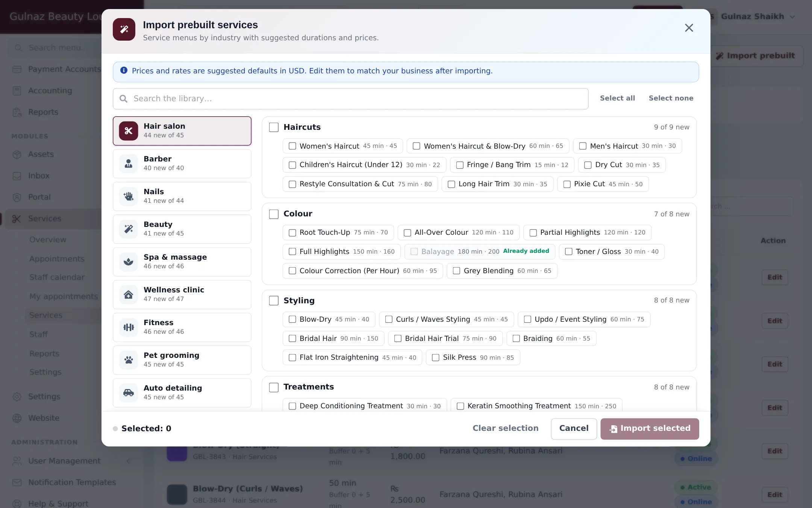This screenshot has width=812, height=508.
Task: Close the Import prebuilt services dialog
Action: click(689, 28)
